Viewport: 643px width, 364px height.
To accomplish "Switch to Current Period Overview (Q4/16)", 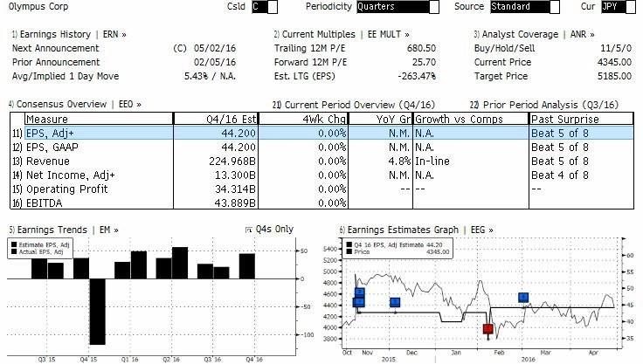I will tap(354, 105).
